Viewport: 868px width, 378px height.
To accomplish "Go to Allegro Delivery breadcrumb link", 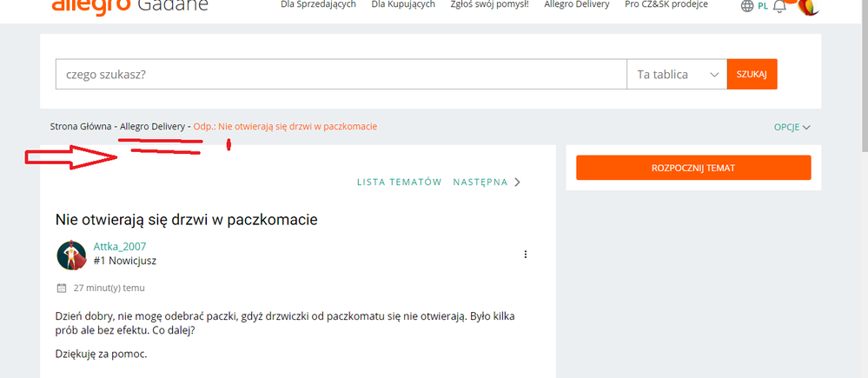I will [152, 127].
